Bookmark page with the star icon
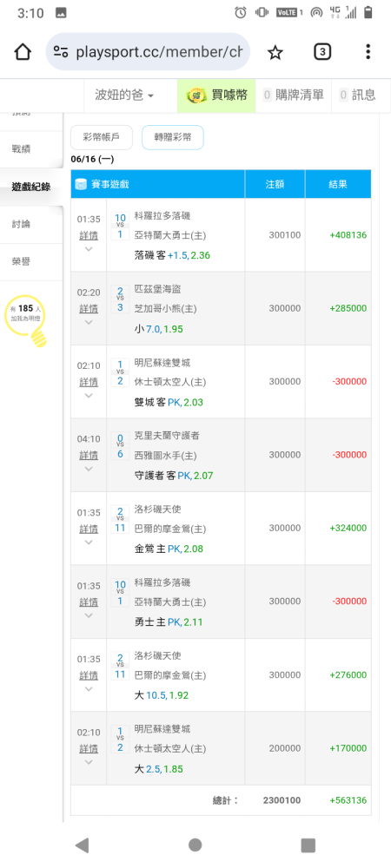 275,53
